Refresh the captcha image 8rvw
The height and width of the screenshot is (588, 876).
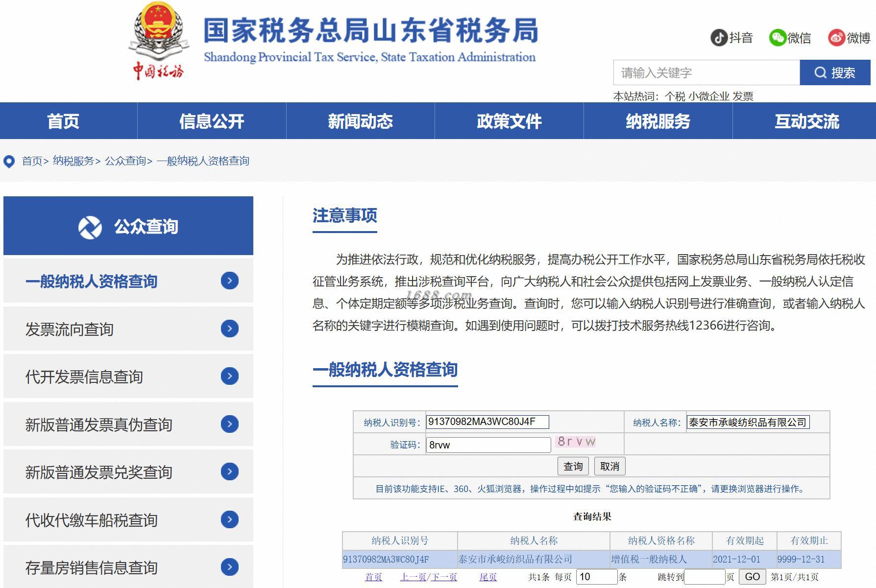click(x=576, y=442)
